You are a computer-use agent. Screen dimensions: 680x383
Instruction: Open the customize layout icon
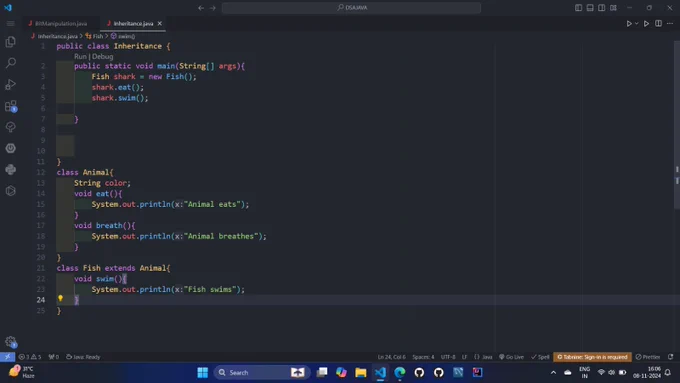(613, 8)
